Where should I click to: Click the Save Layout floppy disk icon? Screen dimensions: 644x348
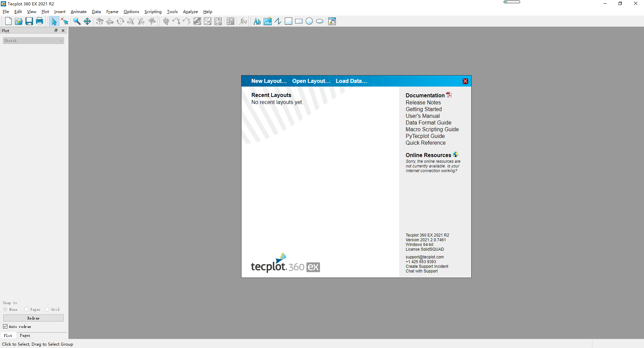pyautogui.click(x=29, y=21)
